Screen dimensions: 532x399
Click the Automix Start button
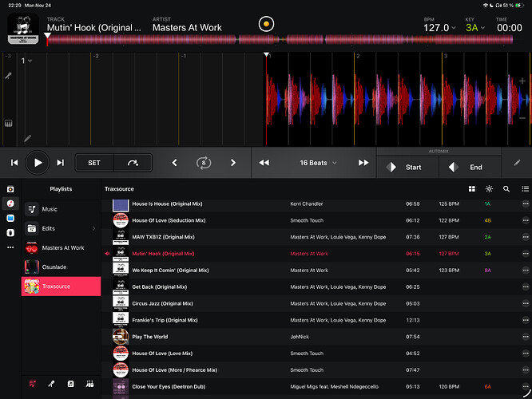[x=407, y=168]
